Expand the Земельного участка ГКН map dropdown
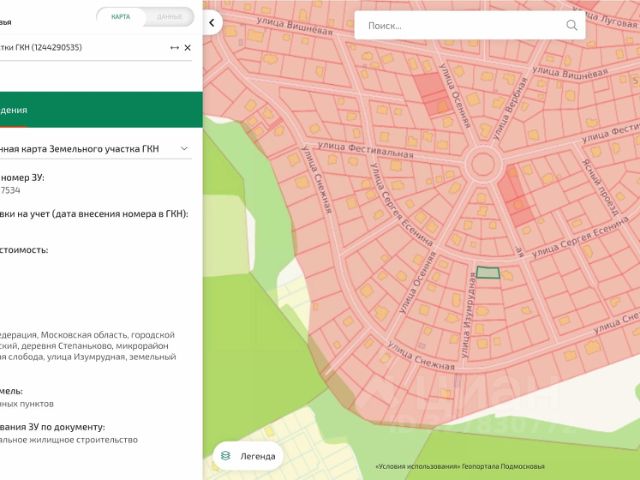This screenshot has height=480, width=640. (184, 148)
